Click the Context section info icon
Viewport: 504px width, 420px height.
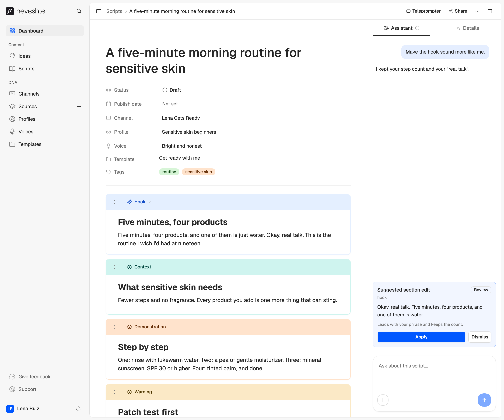pos(129,267)
